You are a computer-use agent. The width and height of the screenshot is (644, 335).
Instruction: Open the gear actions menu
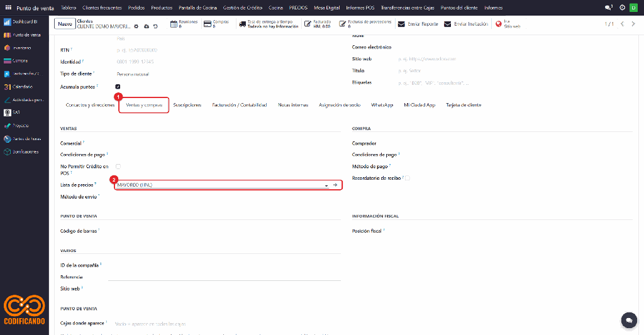pos(136,26)
